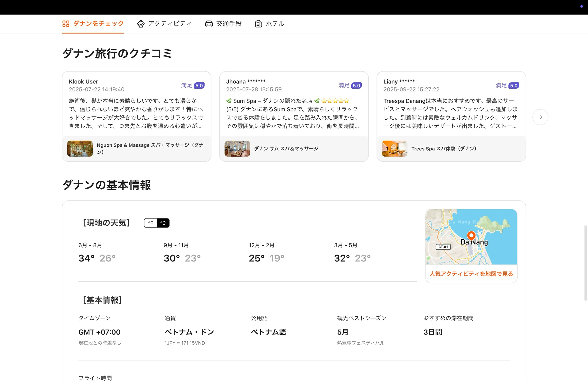The width and height of the screenshot is (588, 382).
Task: Select the ホテル tab
Action: click(270, 24)
